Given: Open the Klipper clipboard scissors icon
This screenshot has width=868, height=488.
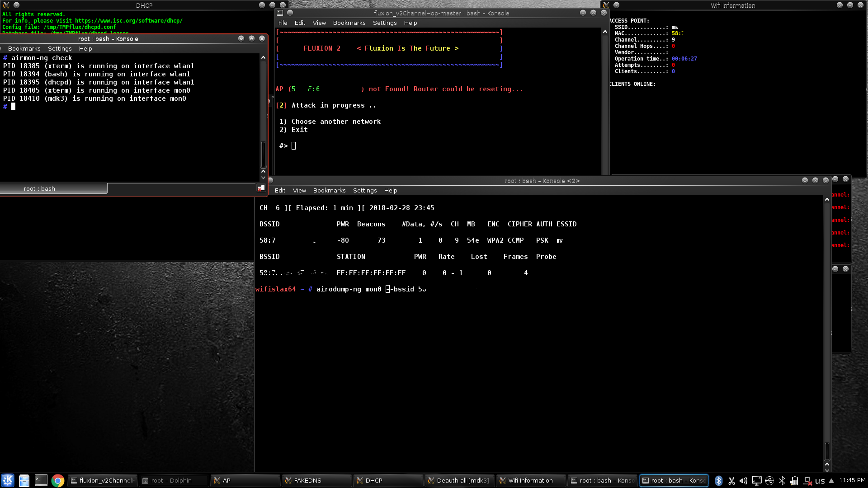Looking at the screenshot, I should point(731,481).
